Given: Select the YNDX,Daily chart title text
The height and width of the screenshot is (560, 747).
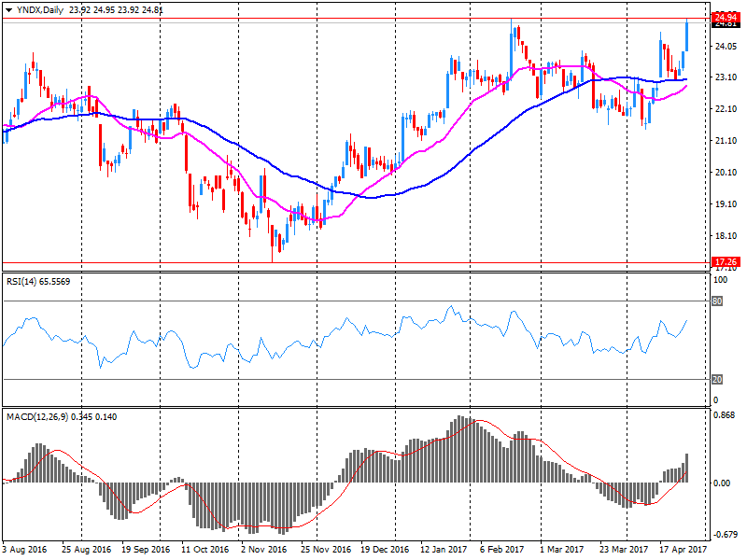Looking at the screenshot, I should pyautogui.click(x=40, y=9).
